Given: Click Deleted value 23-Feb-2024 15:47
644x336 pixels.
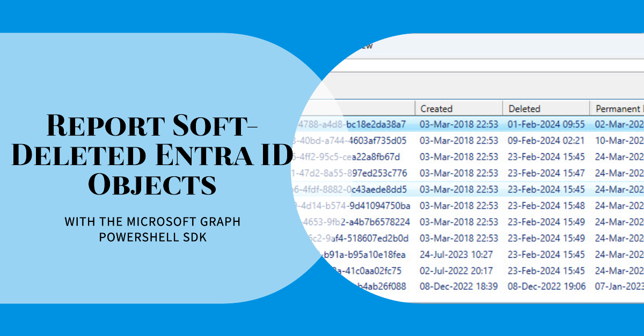Looking at the screenshot, I should [x=546, y=173].
